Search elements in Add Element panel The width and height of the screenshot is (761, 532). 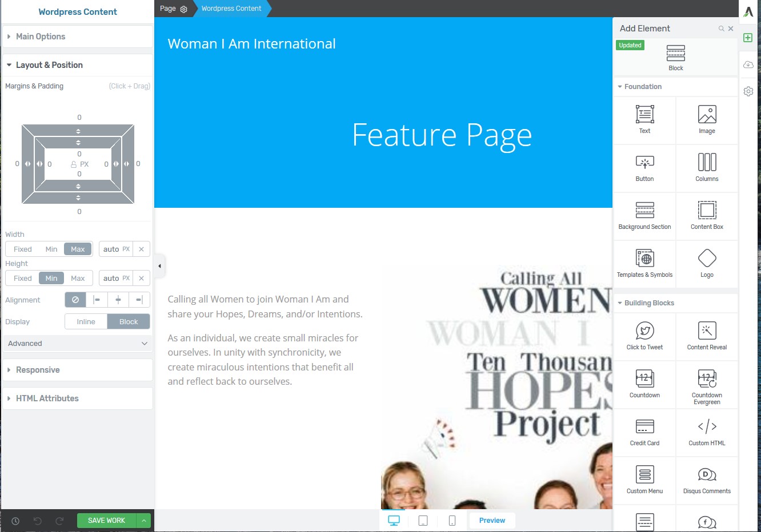coord(721,29)
